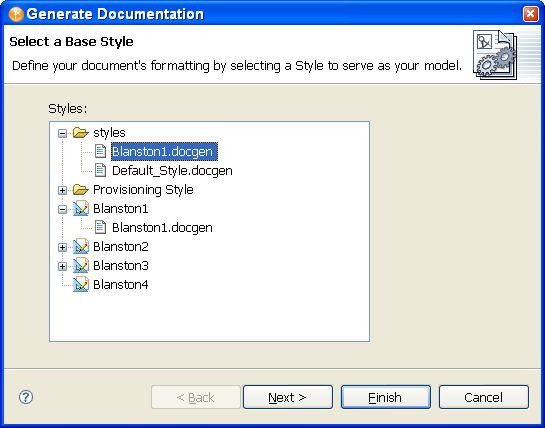Click the Default_Style.docgen file icon
The image size is (545, 428).
(100, 170)
